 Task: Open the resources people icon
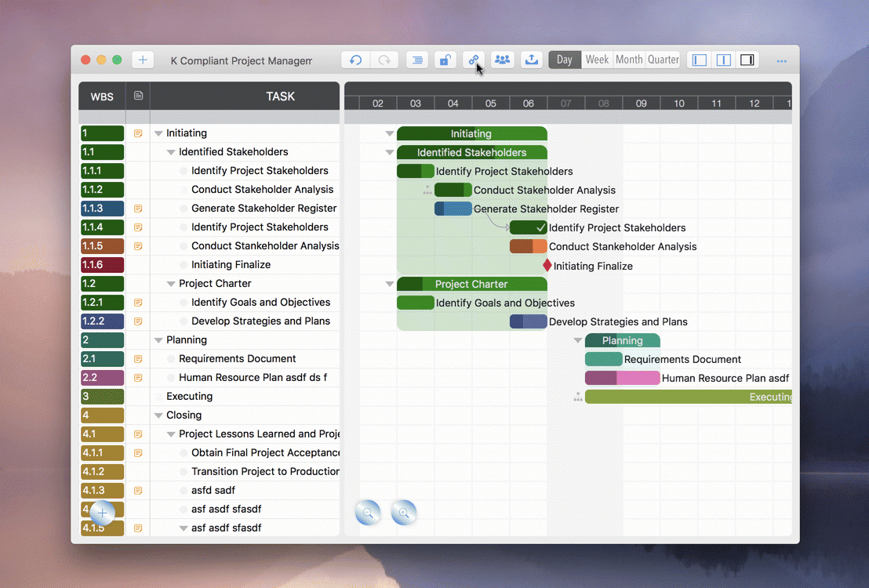502,60
